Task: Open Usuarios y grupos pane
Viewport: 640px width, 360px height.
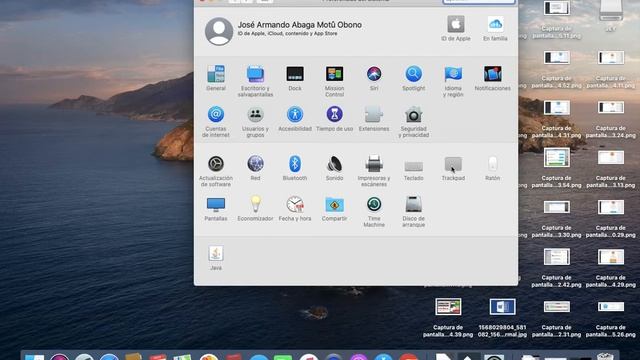Action: coord(256,115)
